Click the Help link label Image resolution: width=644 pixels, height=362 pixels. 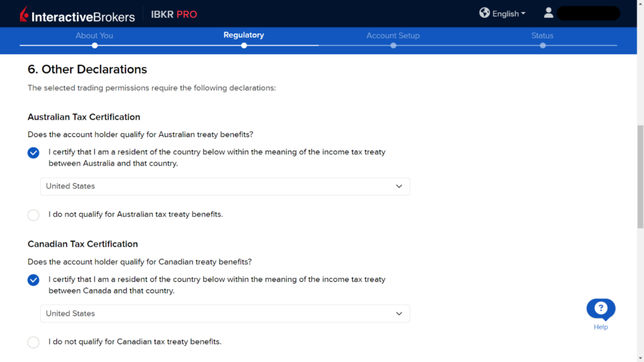[601, 327]
